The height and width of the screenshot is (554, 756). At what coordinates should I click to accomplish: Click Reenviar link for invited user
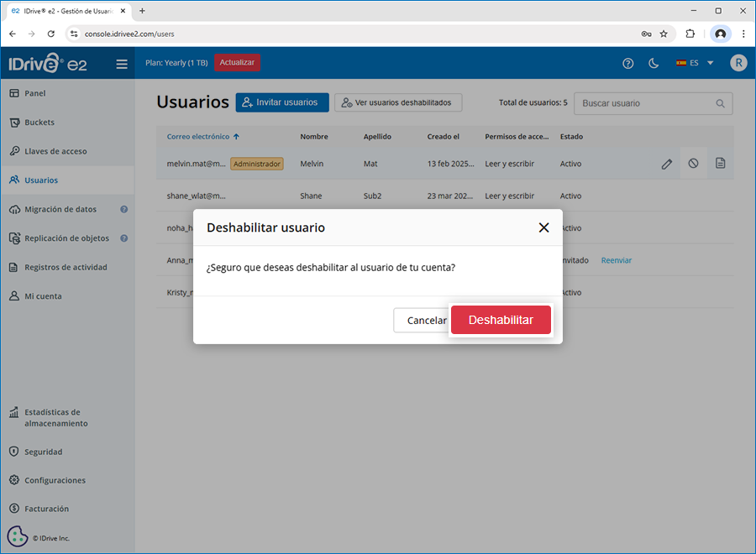pos(616,260)
